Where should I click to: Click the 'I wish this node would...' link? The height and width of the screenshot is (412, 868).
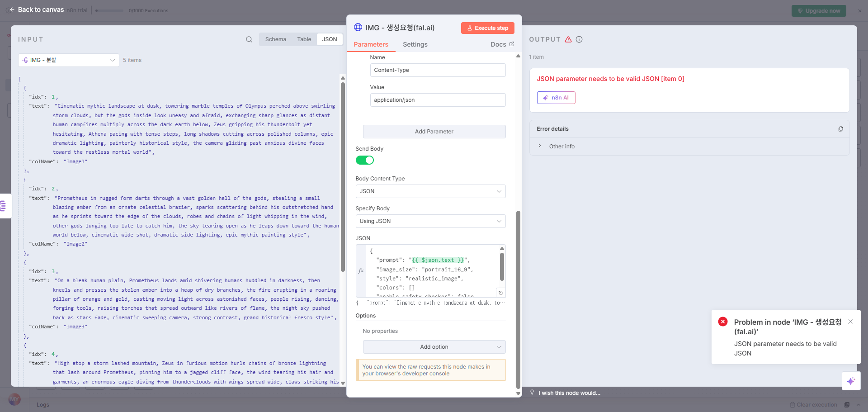[569, 393]
